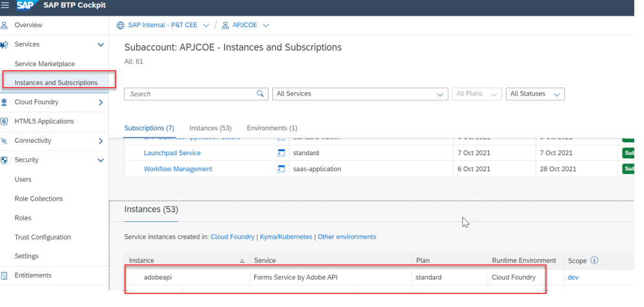
Task: Filter instances by Cloud Foundry link
Action: click(232, 237)
